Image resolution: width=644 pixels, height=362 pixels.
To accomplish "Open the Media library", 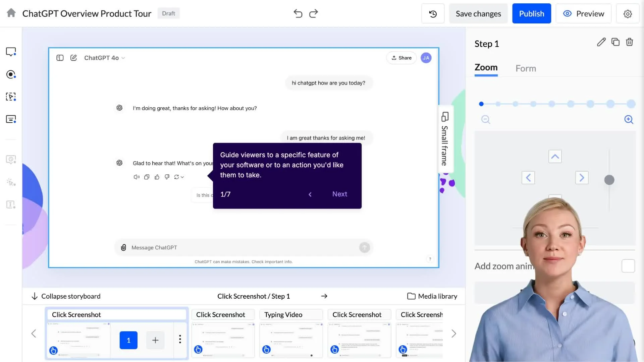I will (x=432, y=296).
